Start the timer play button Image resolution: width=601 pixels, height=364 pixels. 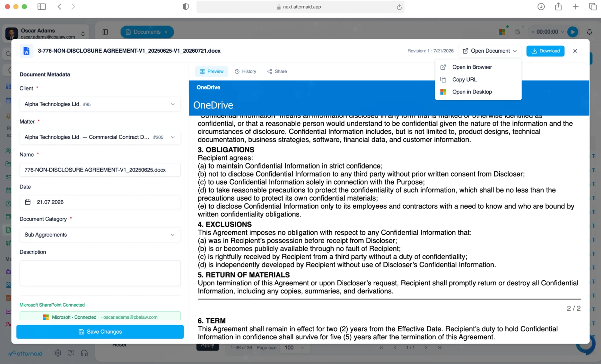(573, 32)
